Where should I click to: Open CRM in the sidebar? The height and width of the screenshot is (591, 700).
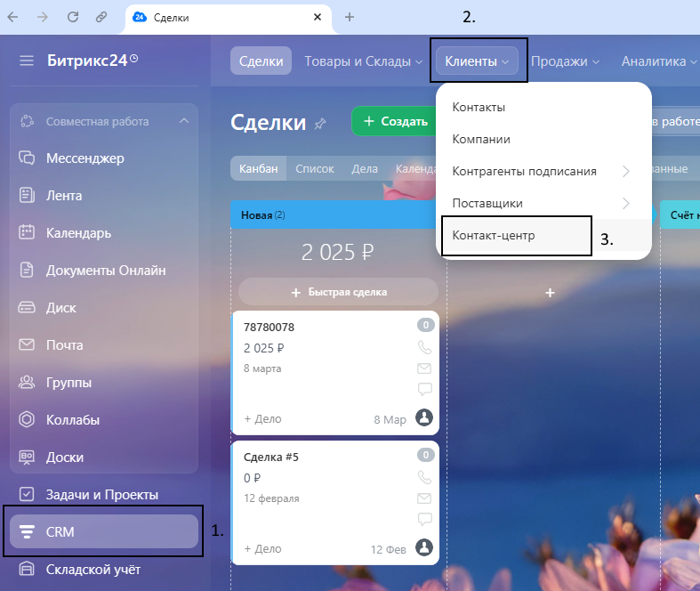(x=104, y=531)
